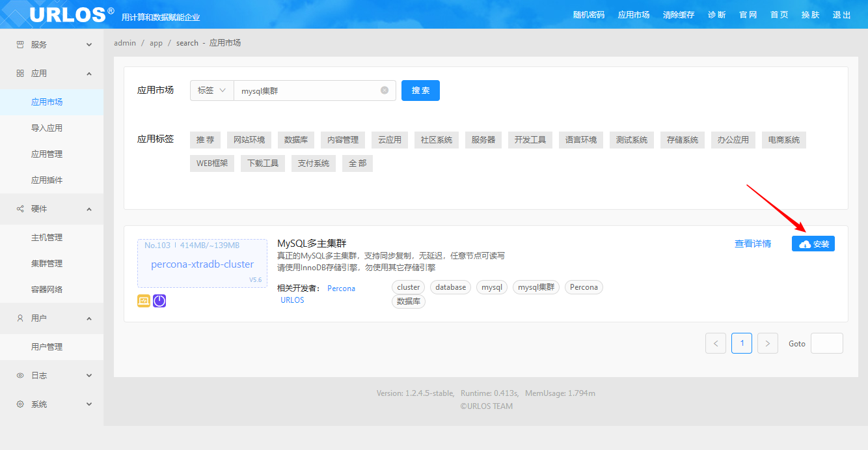Viewport: 868px width, 450px height.
Task: Expand the 系统 menu chevron
Action: (89, 404)
